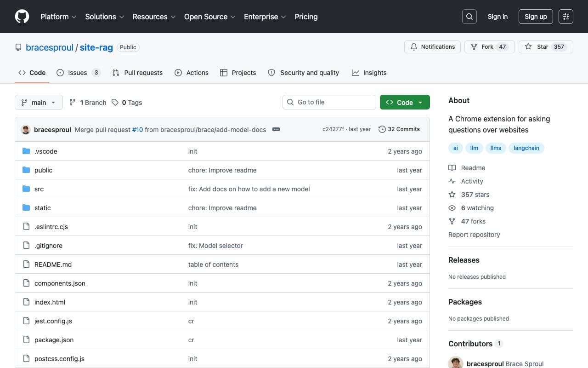This screenshot has width=588, height=368.
Task: Open the Releases heading link
Action: click(x=464, y=260)
